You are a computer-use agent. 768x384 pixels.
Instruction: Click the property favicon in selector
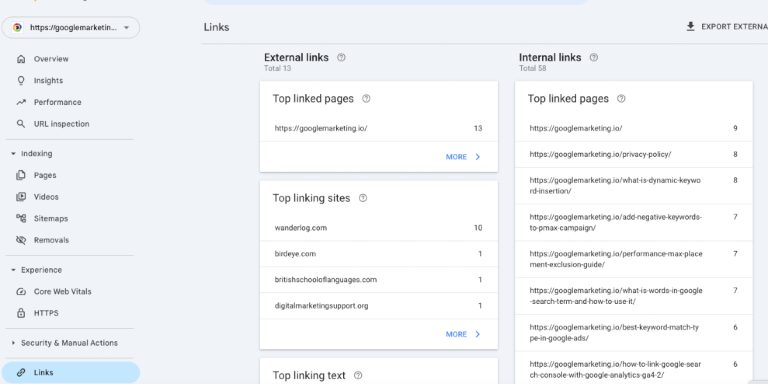click(17, 27)
